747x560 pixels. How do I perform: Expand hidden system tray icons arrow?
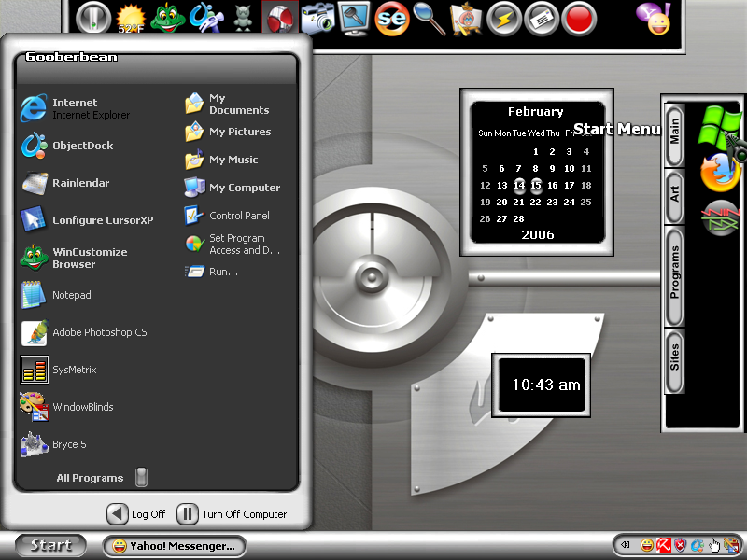(625, 545)
